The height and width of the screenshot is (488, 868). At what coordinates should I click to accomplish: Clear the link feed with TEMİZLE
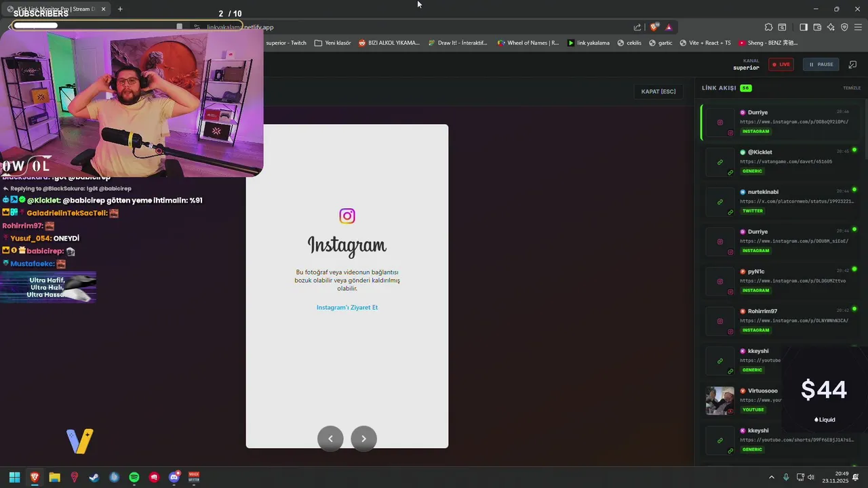(x=852, y=88)
